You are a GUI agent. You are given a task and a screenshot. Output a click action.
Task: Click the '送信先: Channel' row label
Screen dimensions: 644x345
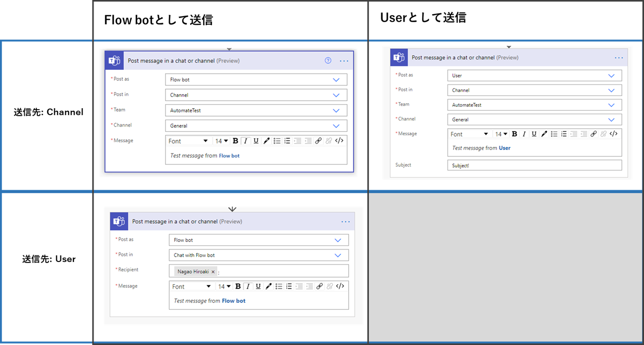(48, 112)
